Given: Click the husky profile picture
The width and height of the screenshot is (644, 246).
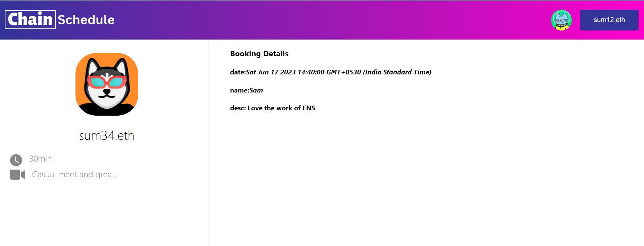Looking at the screenshot, I should (107, 84).
